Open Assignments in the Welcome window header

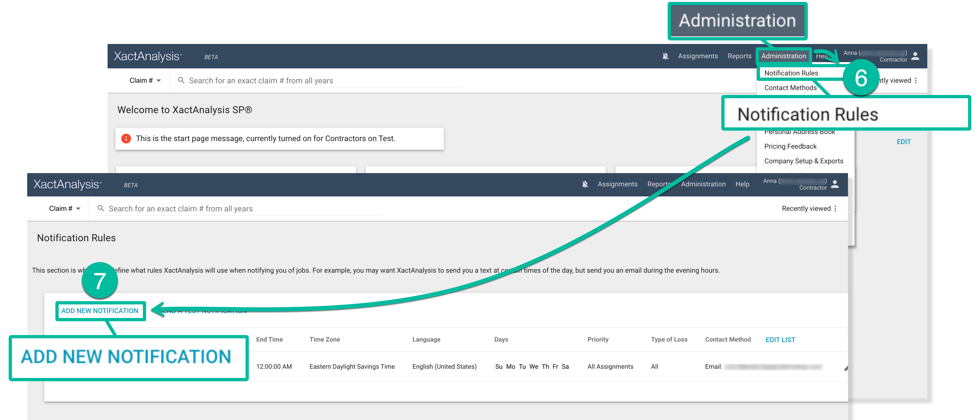pyautogui.click(x=698, y=56)
